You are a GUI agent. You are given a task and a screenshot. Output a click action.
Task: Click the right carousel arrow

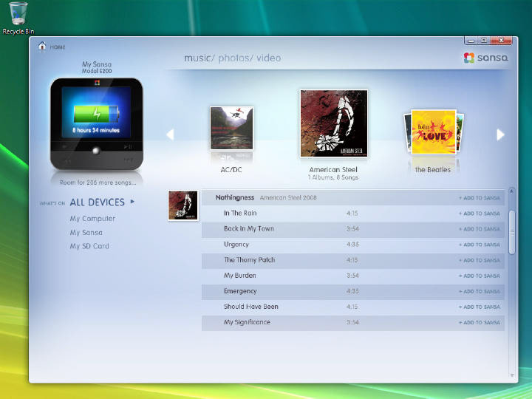coord(500,134)
